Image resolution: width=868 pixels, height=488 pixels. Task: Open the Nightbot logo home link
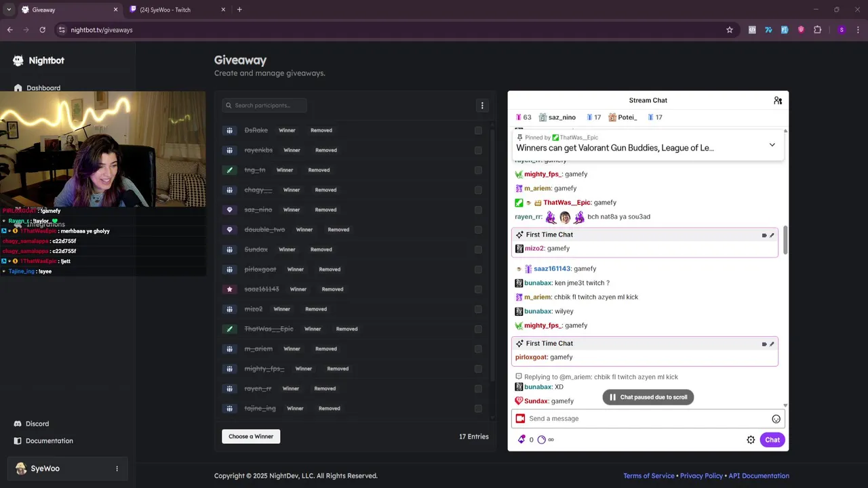[x=39, y=60]
